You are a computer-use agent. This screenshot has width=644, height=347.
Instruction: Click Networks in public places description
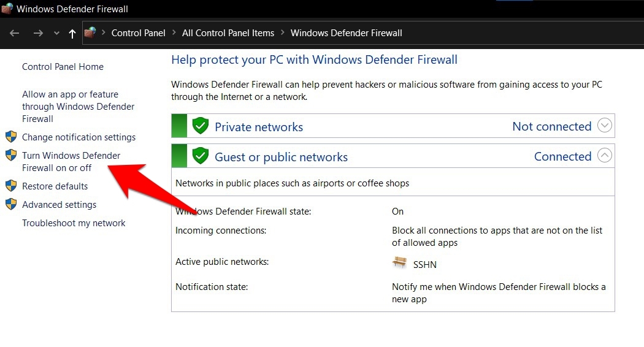(x=293, y=183)
